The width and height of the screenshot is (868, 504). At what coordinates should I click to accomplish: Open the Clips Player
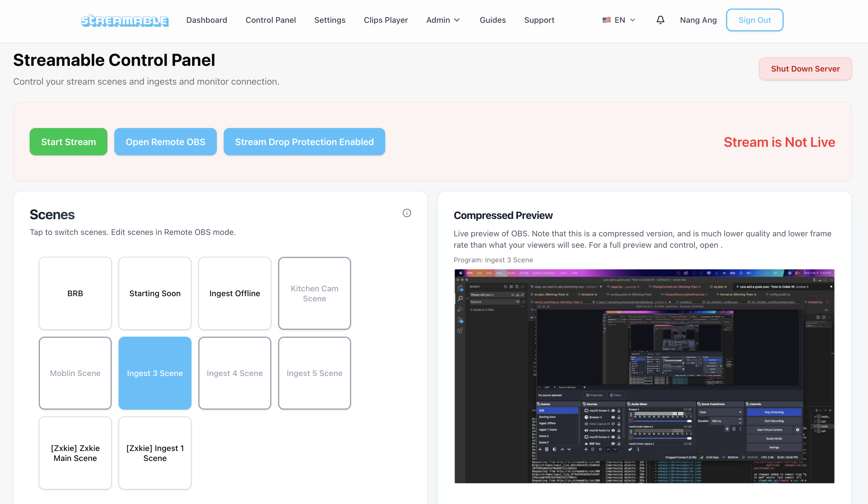[386, 20]
